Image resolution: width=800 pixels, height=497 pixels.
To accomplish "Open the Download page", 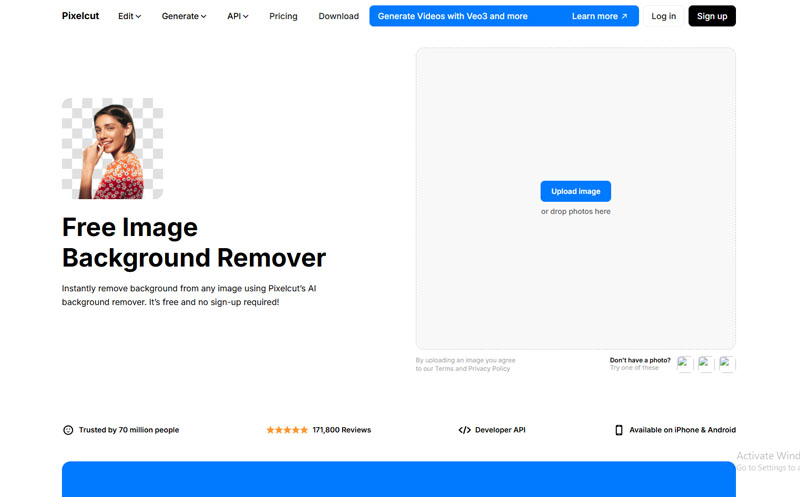I will click(338, 16).
